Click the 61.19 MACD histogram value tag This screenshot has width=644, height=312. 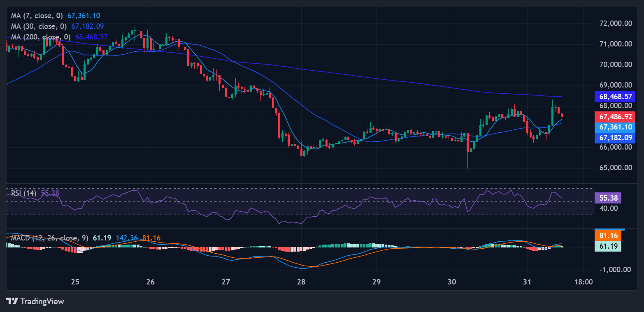(608, 246)
